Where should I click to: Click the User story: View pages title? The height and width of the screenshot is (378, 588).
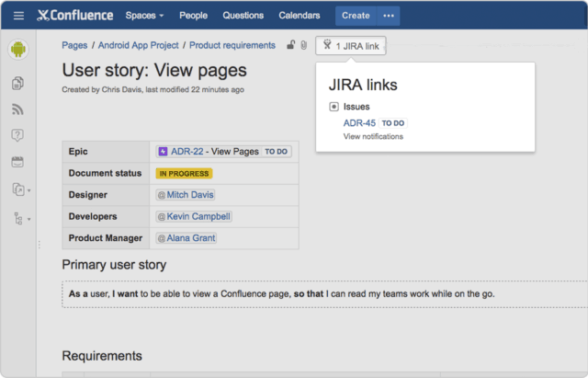pos(154,70)
